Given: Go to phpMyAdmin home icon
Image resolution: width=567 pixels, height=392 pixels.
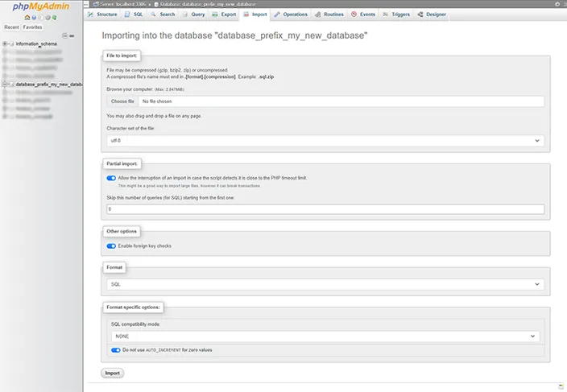Looking at the screenshot, I should coord(27,18).
